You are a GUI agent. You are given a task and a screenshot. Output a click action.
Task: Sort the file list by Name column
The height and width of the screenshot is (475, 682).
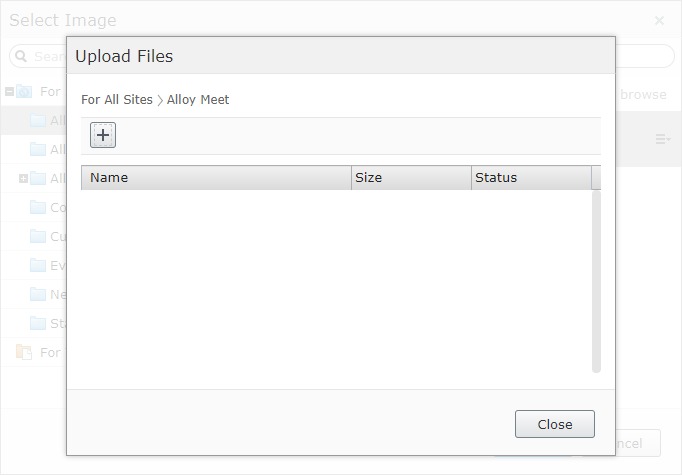(x=215, y=178)
